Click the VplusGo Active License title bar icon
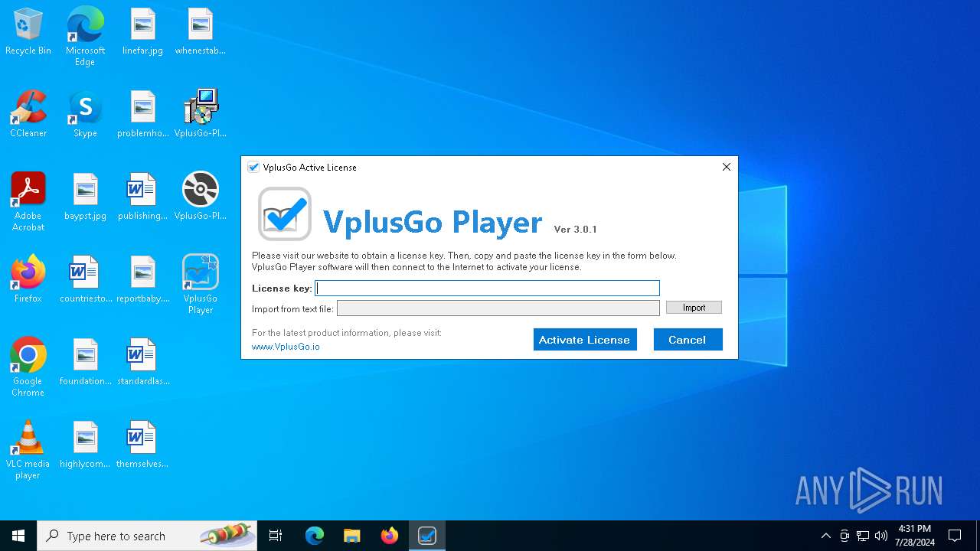The width and height of the screenshot is (980, 551). click(x=253, y=167)
